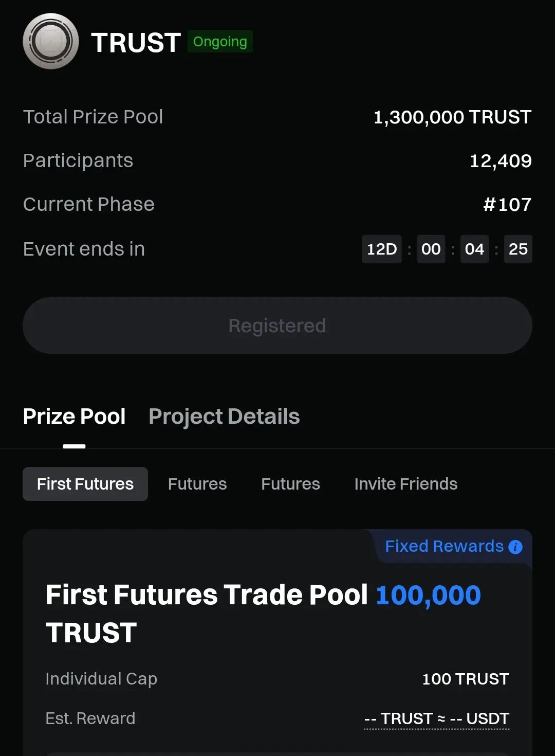Select the Futures tab beside Invite Friends
The width and height of the screenshot is (555, 756).
coord(290,484)
